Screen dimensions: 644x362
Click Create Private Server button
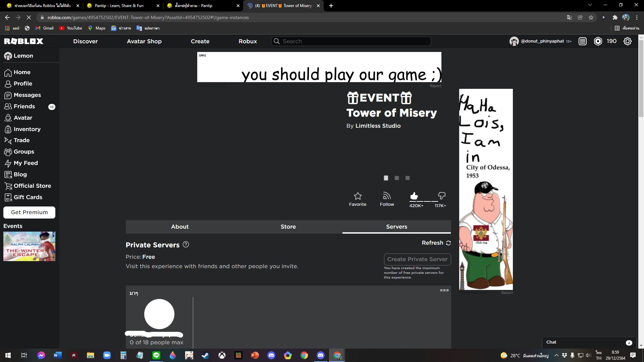point(417,259)
